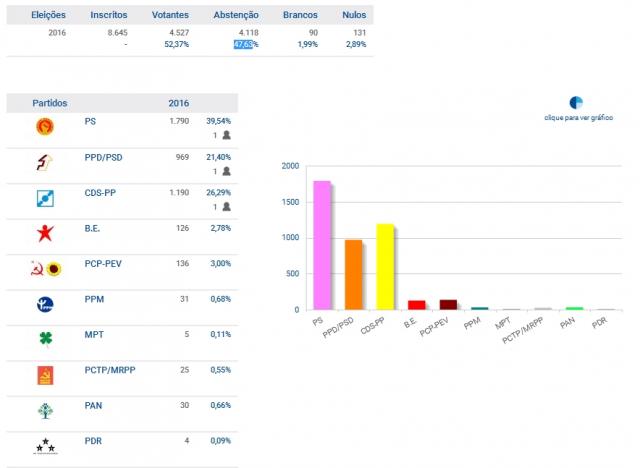Screen dimensions: 640x468
Task: Click the PPD/PSD party logo
Action: pos(45,162)
